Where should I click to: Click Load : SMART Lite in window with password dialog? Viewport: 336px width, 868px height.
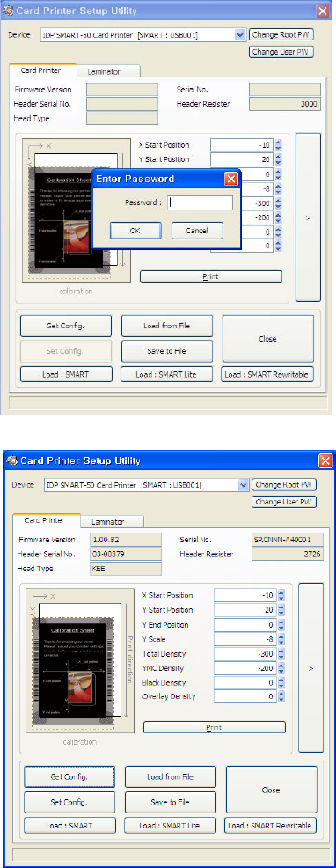pyautogui.click(x=166, y=374)
